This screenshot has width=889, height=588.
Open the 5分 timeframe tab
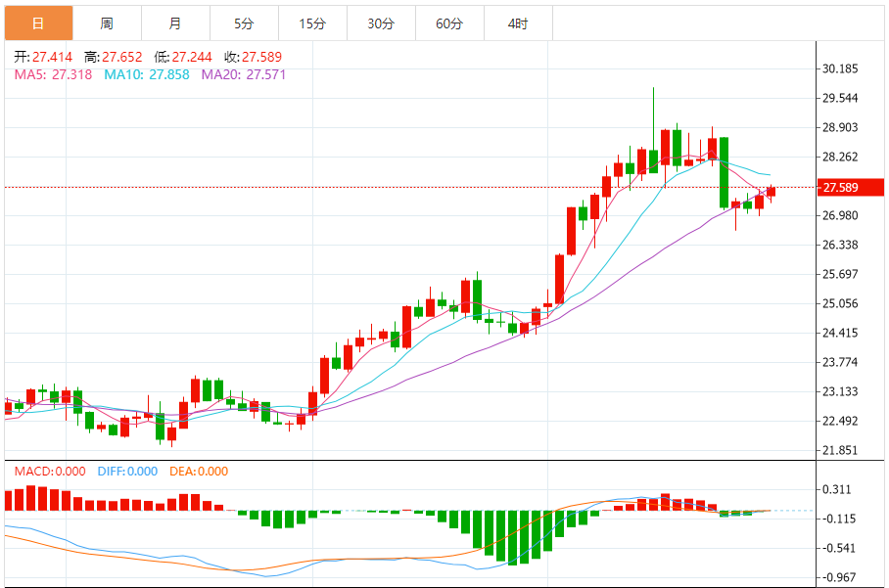[245, 23]
